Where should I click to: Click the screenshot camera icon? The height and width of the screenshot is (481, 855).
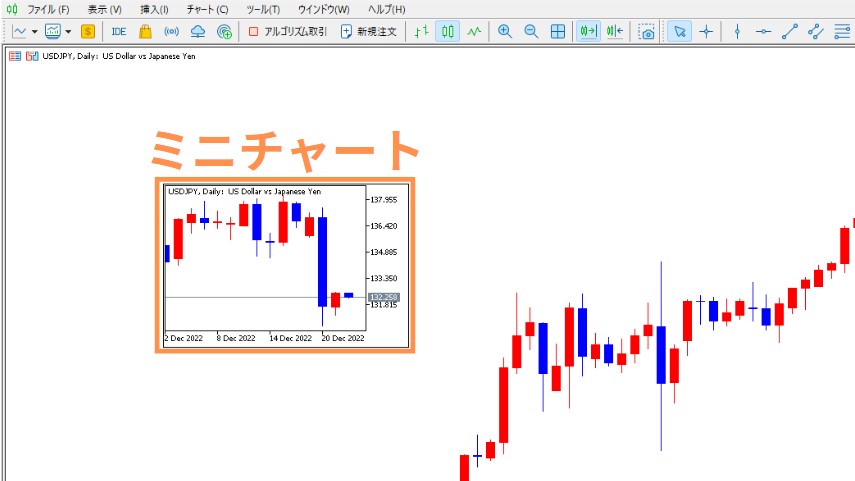[x=646, y=32]
